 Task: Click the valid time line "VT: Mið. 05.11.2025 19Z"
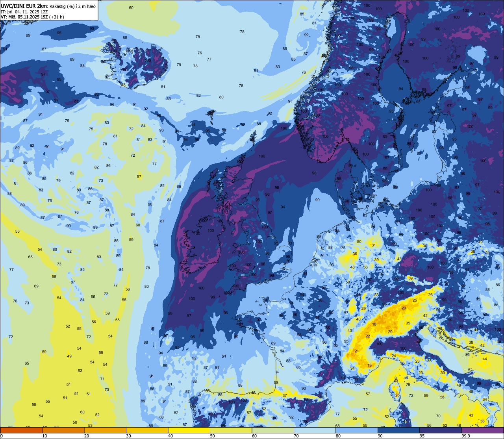[x=24, y=17]
